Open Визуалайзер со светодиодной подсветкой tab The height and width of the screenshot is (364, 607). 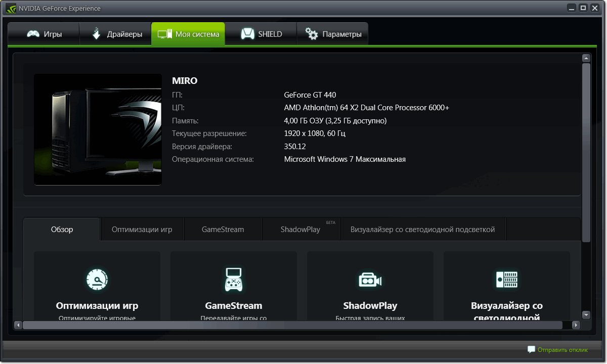point(423,230)
